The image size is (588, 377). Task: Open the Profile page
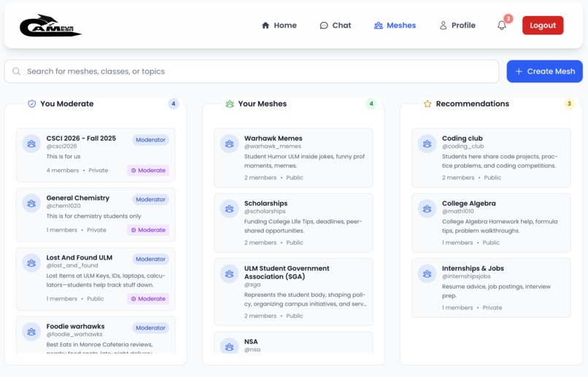[457, 25]
